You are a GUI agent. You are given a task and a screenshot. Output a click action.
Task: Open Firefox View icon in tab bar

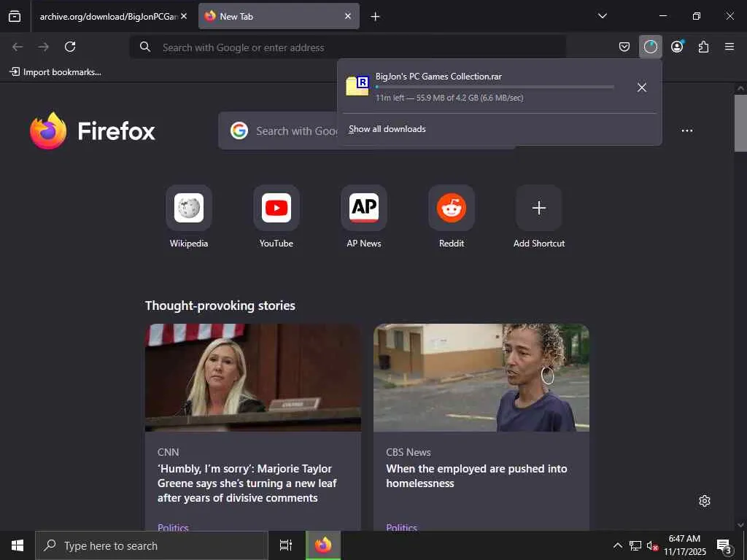point(15,16)
